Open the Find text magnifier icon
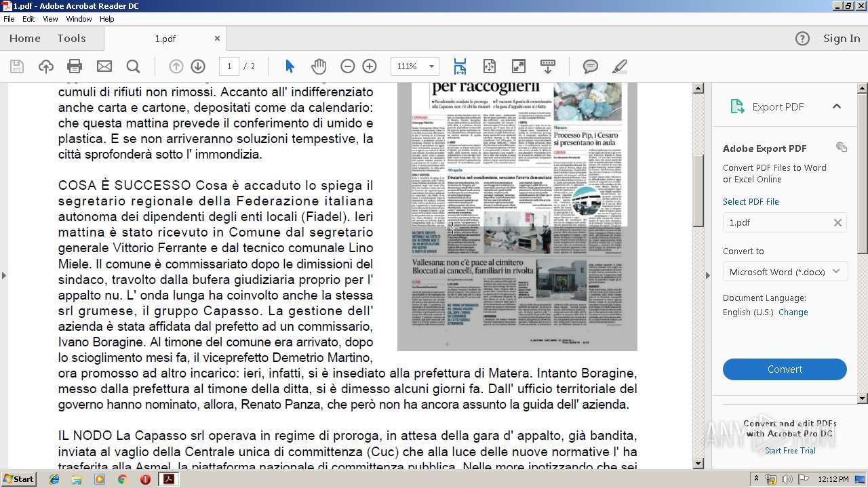Screen dimensions: 868x488 (133, 66)
